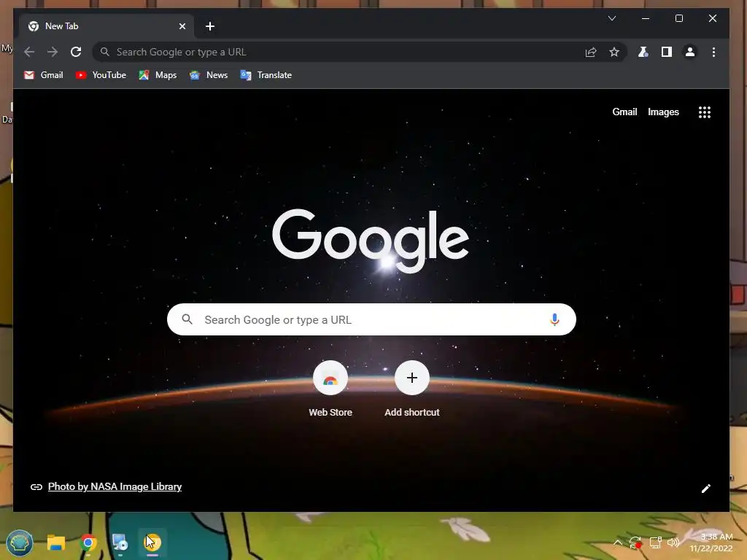
Task: Click the Gmail link at page top right
Action: click(624, 112)
